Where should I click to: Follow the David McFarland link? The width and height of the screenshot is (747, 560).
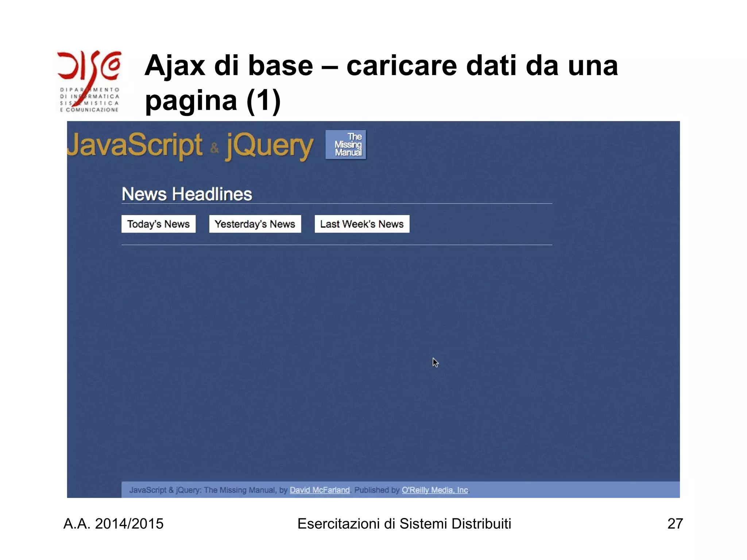320,490
